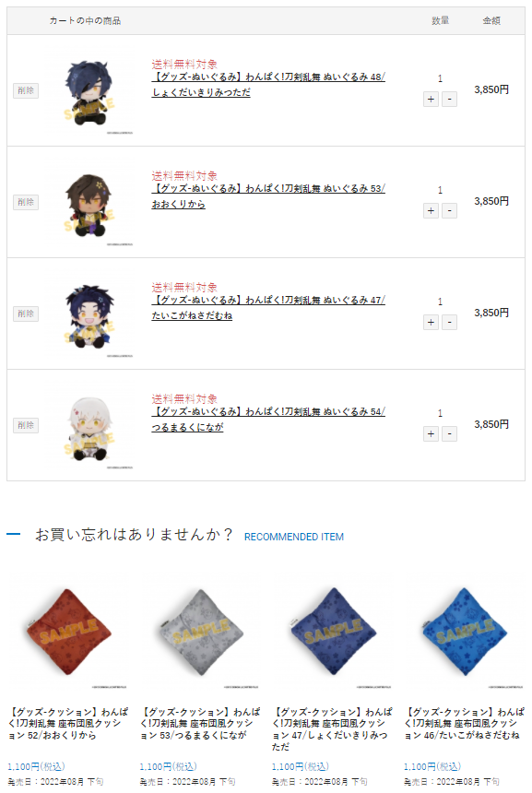Increase quantity of plush 47 たいこがねさだむね
Screen dimensions: 532x793
point(431,322)
